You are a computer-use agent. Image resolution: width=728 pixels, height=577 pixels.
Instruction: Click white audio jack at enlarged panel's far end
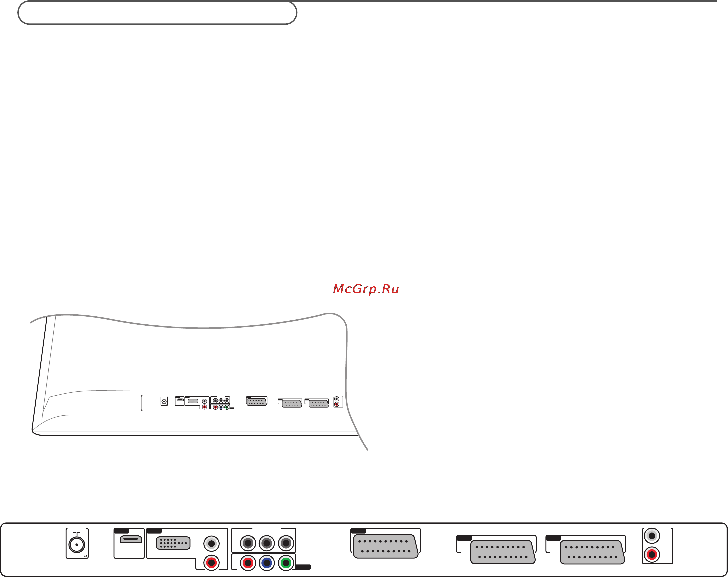(652, 536)
